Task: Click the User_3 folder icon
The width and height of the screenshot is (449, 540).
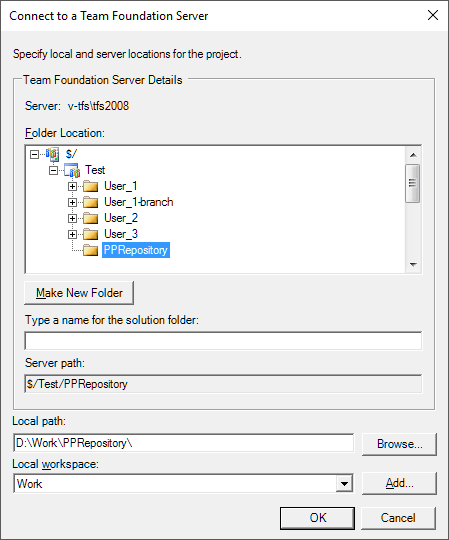Action: point(91,234)
